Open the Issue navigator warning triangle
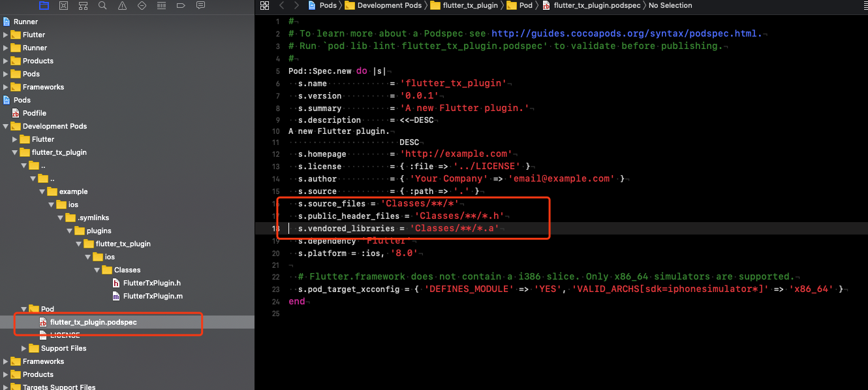868x390 pixels. coord(122,5)
